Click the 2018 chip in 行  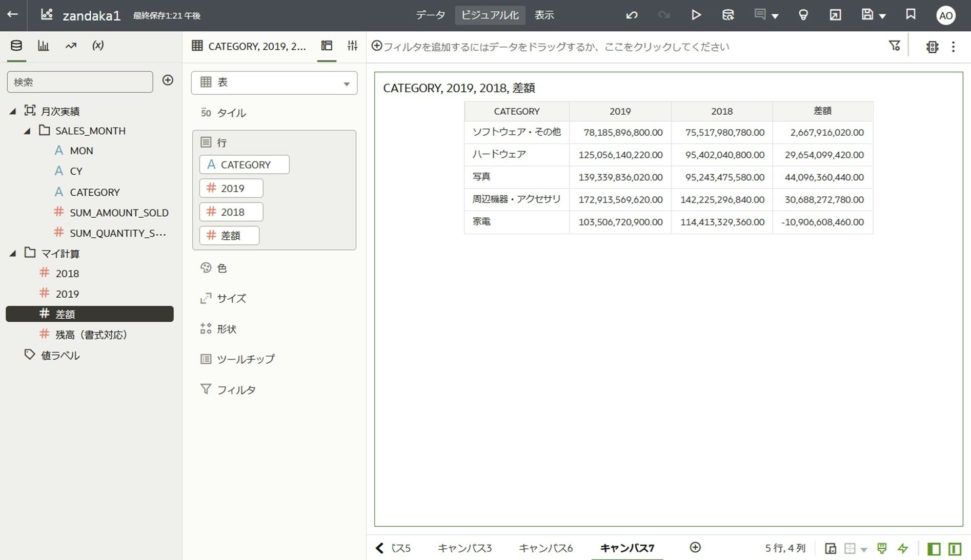(x=231, y=212)
